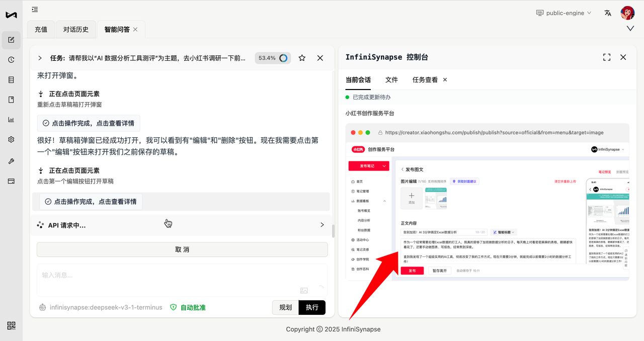Open the highlighted 点击操作完成 details button
The image size is (644, 341).
91,202
